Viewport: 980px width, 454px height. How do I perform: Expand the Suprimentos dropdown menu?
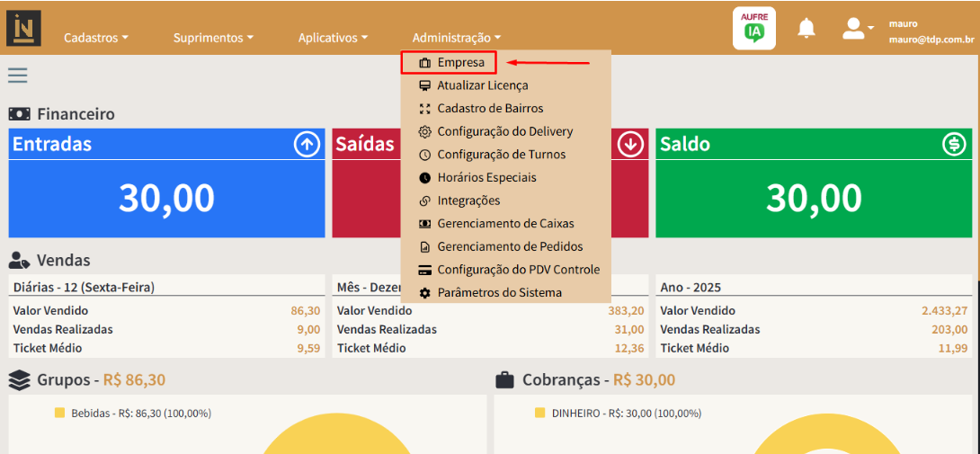[213, 38]
